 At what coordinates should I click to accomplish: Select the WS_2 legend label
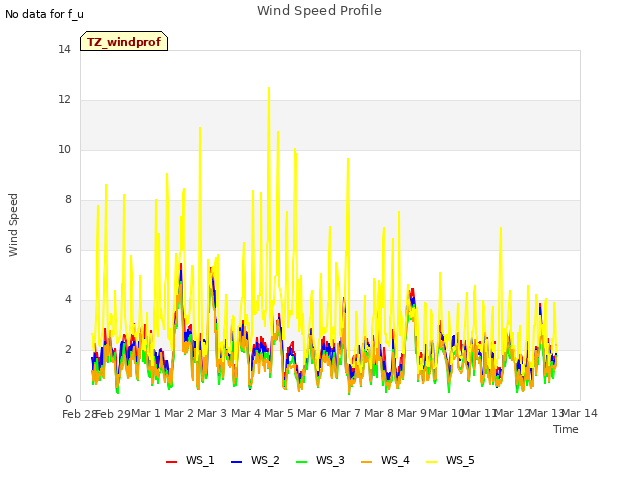[x=265, y=460]
